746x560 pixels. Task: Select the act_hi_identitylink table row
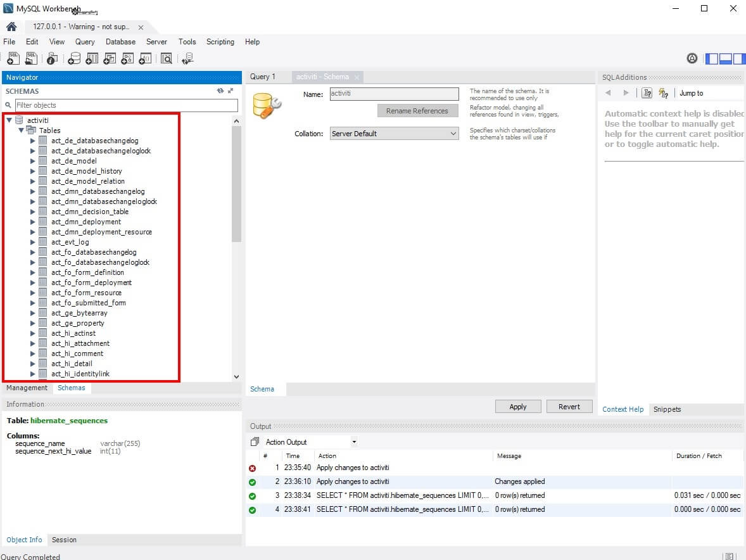pos(80,374)
